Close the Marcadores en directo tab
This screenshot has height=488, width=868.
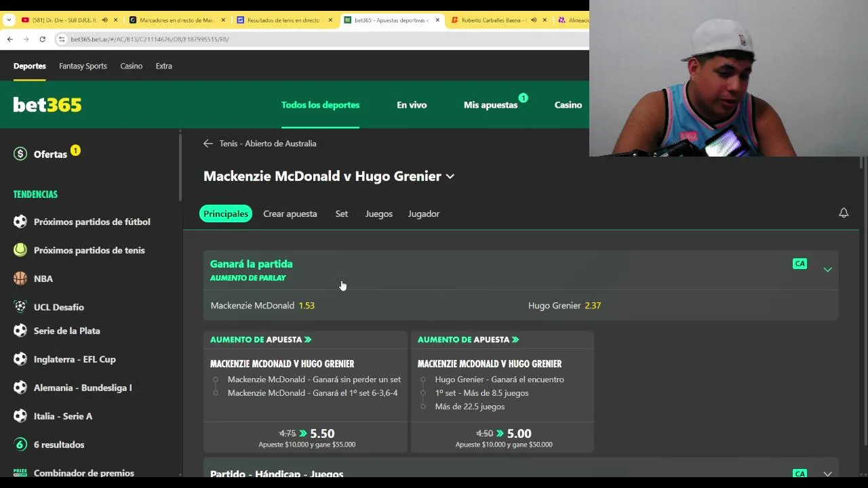[223, 20]
